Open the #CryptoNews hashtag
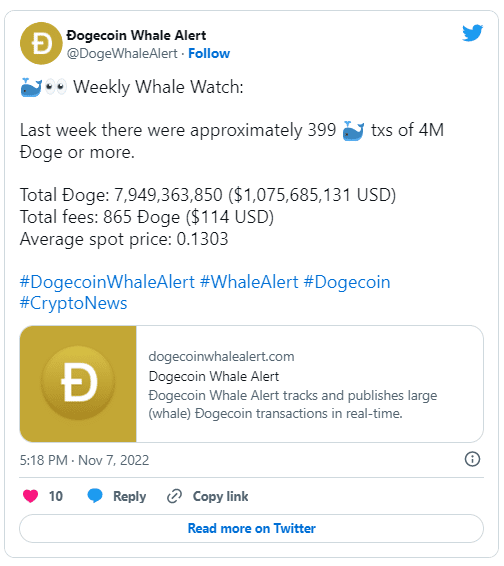 [x=73, y=303]
